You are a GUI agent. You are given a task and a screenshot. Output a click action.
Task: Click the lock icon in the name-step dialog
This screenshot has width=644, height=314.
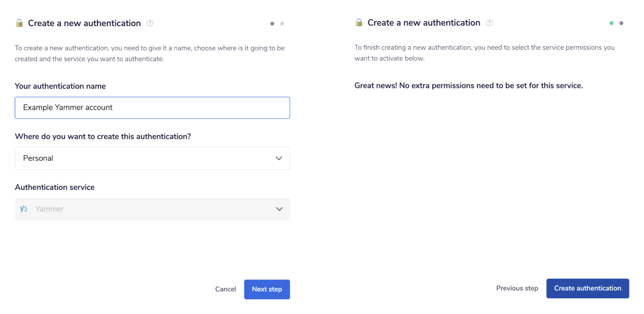click(19, 23)
